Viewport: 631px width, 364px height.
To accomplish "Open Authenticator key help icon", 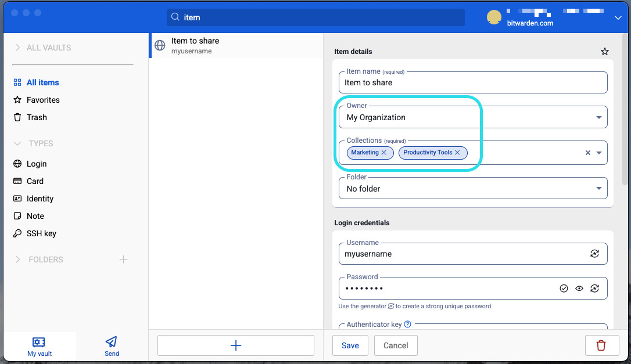I will [407, 325].
